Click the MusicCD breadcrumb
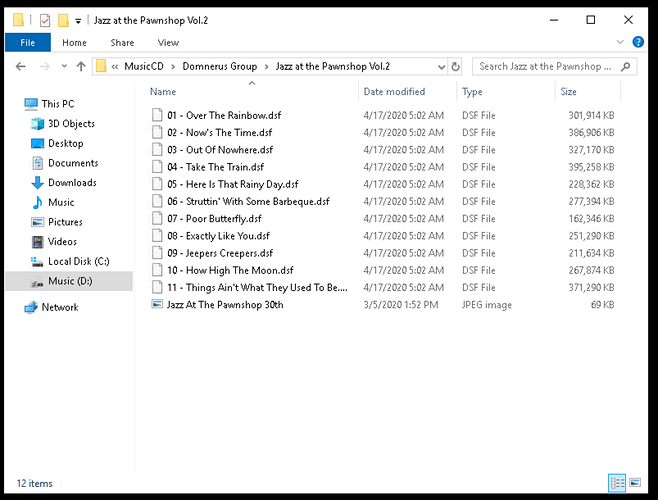This screenshot has height=500, width=658. [x=144, y=66]
